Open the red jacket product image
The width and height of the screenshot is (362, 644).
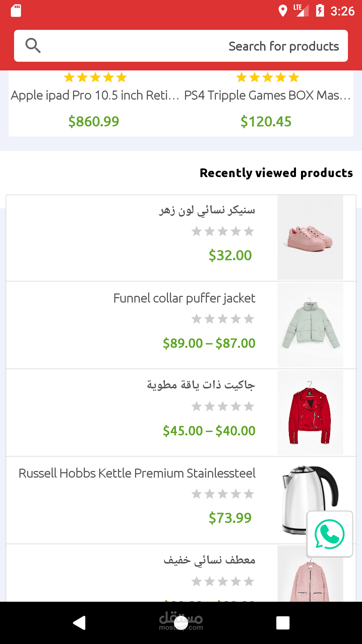coord(310,412)
